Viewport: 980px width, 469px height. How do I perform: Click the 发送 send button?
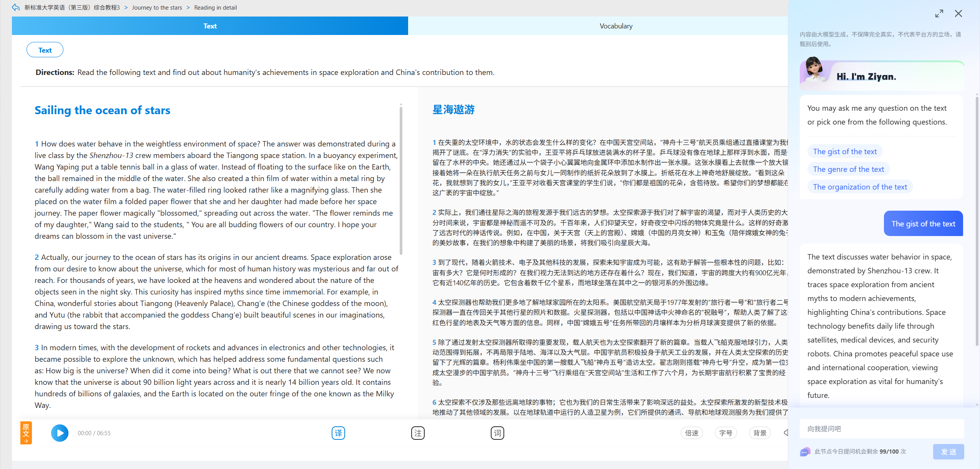(948, 452)
